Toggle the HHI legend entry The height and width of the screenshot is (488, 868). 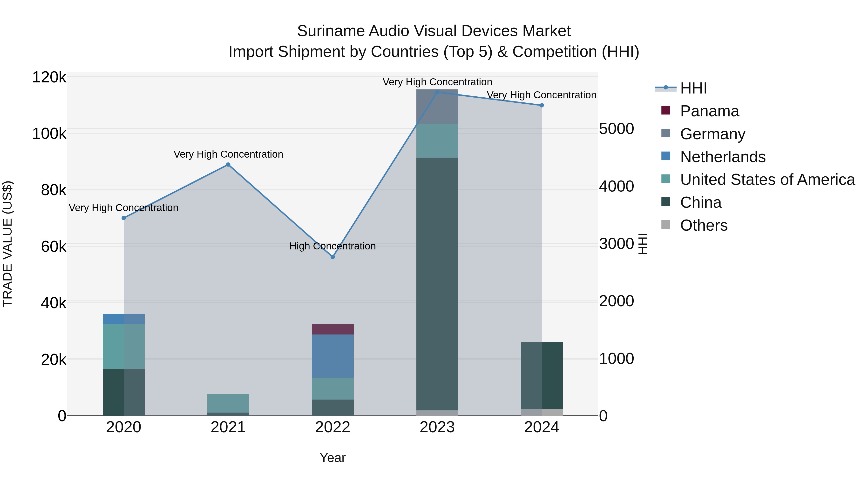click(x=681, y=88)
